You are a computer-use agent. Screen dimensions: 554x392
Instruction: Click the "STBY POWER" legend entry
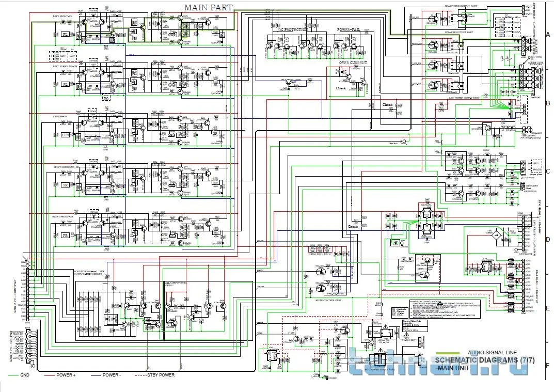coord(161,375)
